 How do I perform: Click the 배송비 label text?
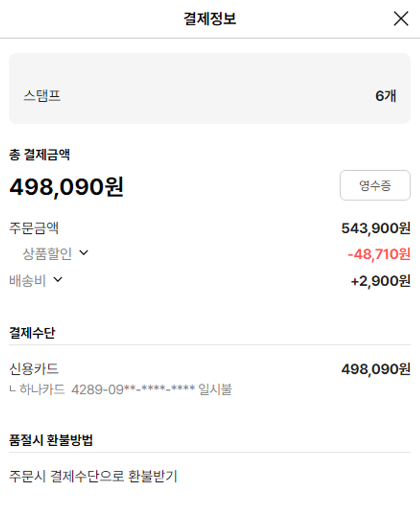pos(27,280)
